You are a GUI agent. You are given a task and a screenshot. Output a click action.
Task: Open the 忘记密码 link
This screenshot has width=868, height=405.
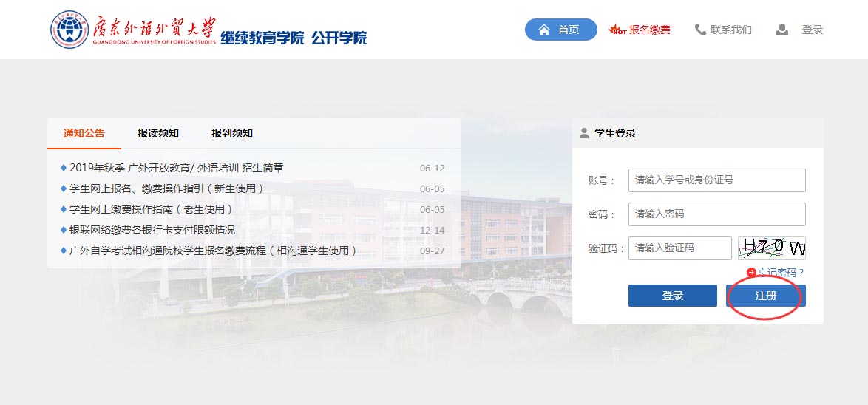[781, 273]
